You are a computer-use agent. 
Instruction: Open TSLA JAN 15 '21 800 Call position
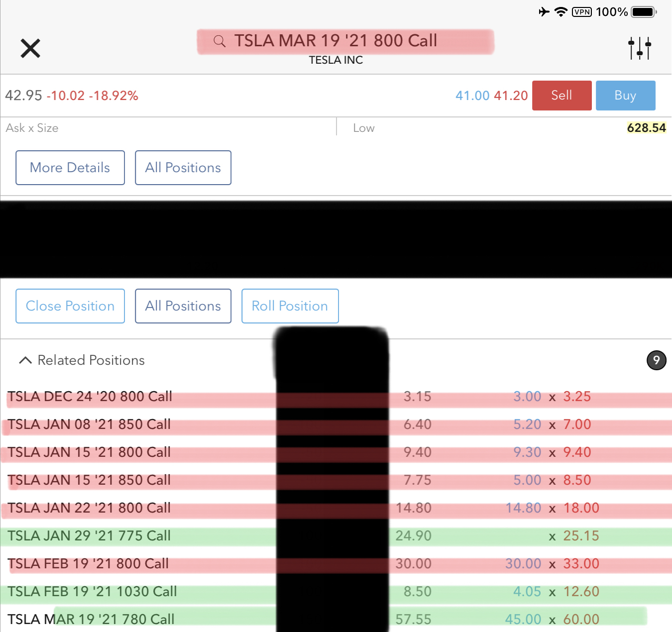[x=90, y=452]
